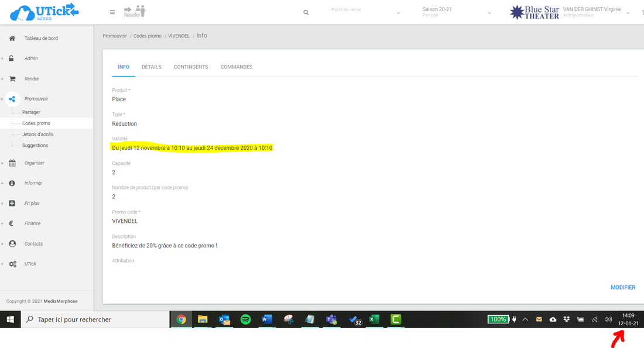Open Spotify from the taskbar
This screenshot has width=644, height=348.
[246, 319]
